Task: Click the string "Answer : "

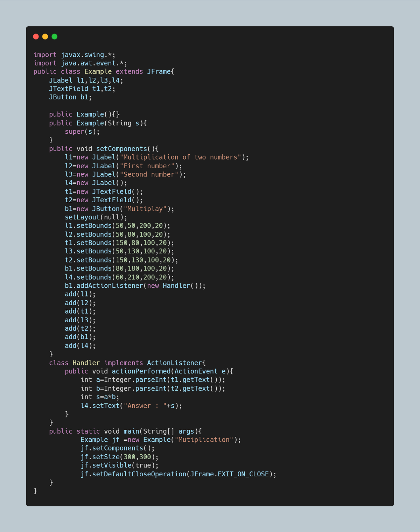Action: click(x=145, y=406)
